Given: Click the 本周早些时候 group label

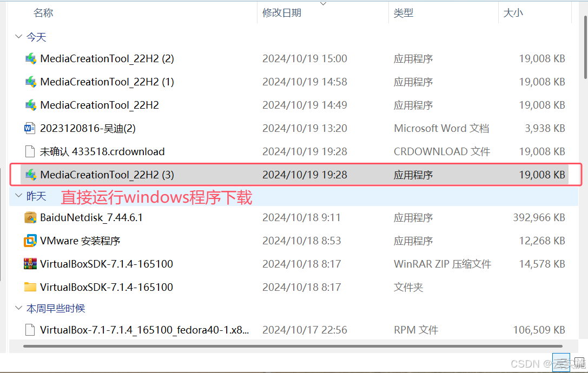Looking at the screenshot, I should pyautogui.click(x=56, y=308).
